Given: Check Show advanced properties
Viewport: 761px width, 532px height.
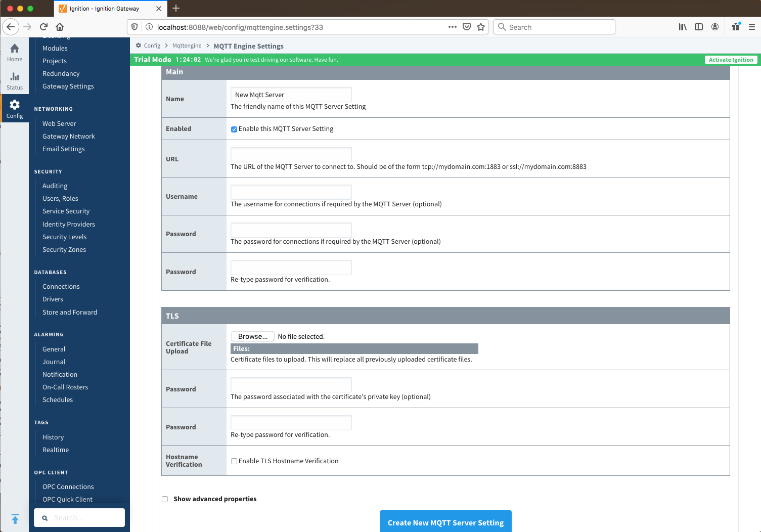Looking at the screenshot, I should click(165, 499).
